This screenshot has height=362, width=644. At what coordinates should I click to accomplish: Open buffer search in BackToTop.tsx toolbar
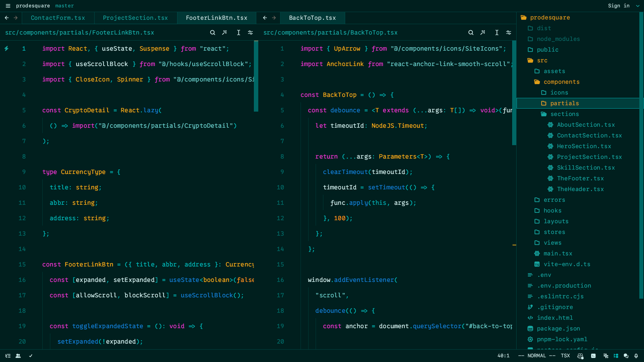click(x=471, y=33)
